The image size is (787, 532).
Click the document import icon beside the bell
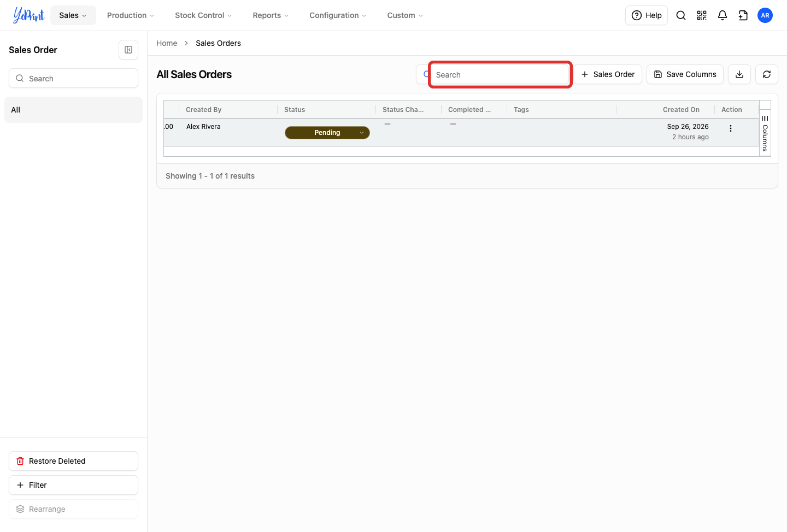[743, 15]
